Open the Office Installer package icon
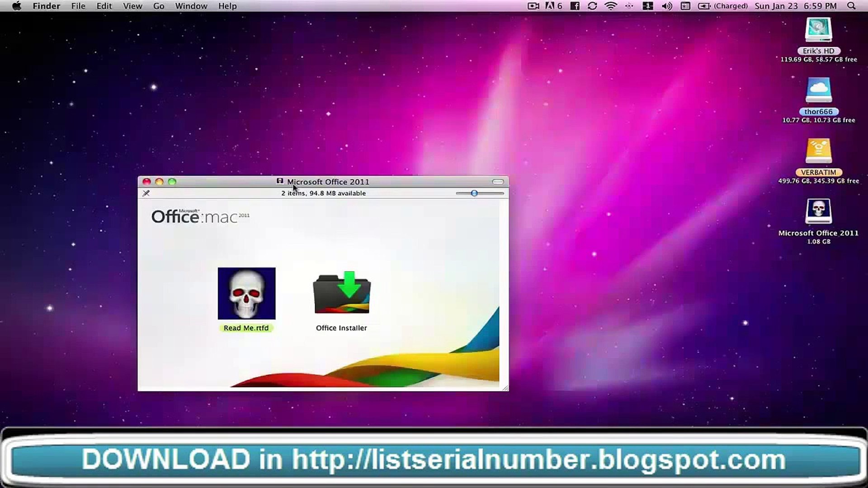This screenshot has width=868, height=488. point(342,293)
